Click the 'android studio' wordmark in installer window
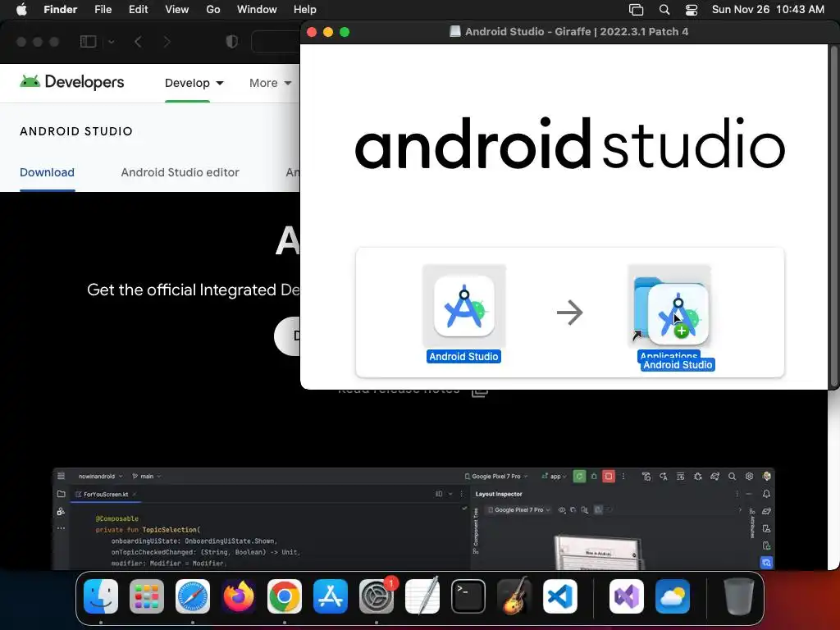This screenshot has width=840, height=630. [x=570, y=144]
